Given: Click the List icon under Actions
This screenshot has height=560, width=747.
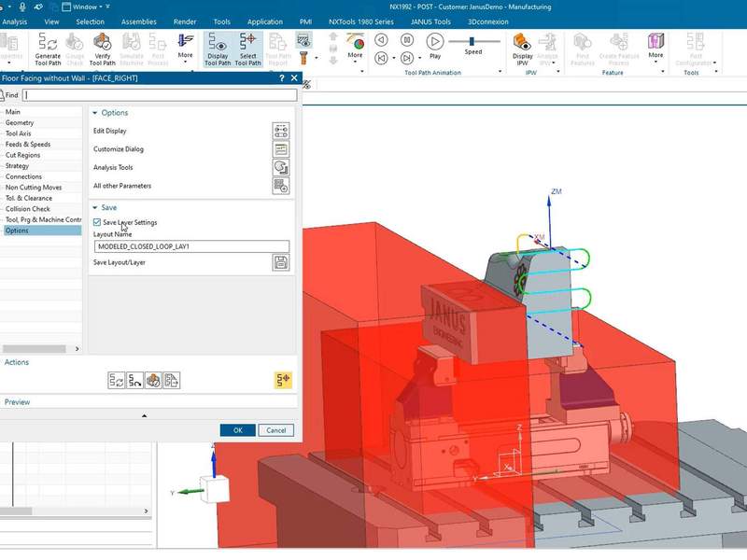Looking at the screenshot, I should click(172, 381).
